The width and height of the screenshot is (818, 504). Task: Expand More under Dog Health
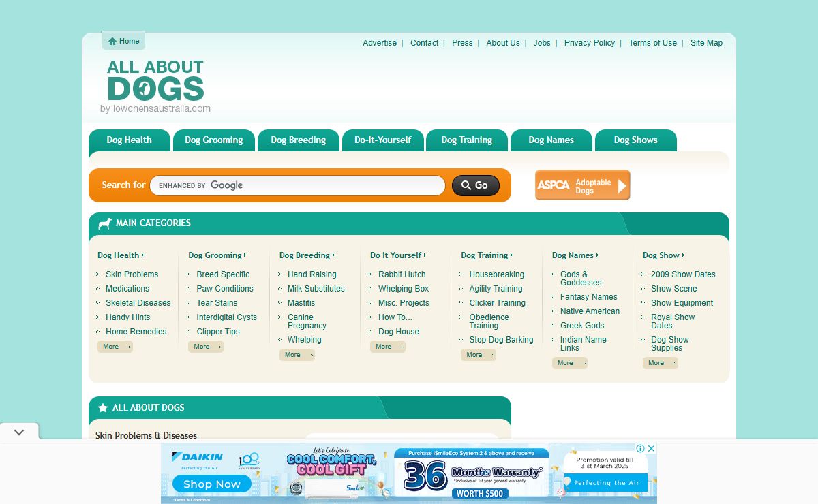tap(114, 347)
